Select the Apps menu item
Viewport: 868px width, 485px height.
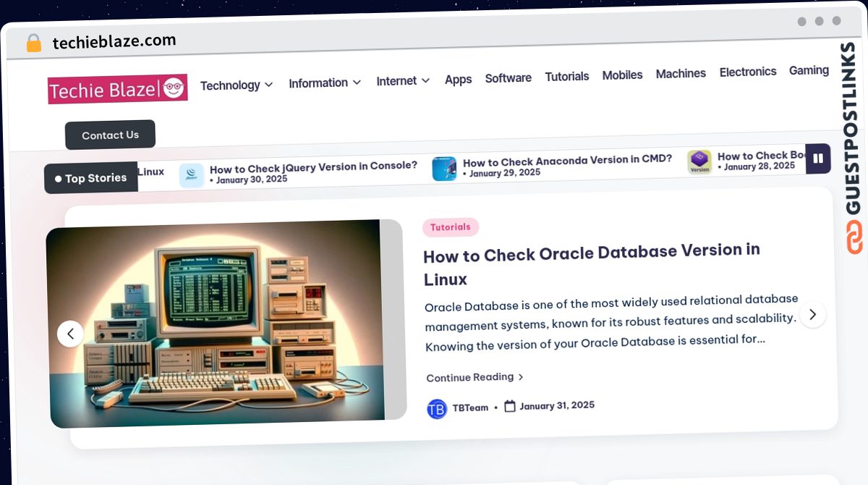coord(458,80)
